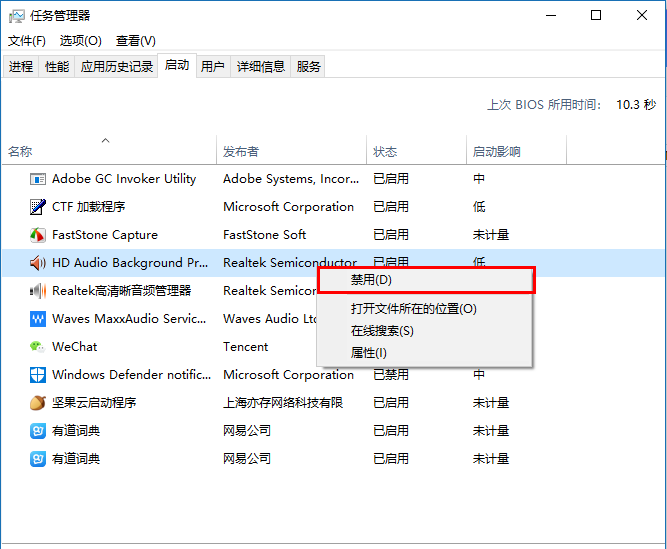The height and width of the screenshot is (549, 667).
Task: Open 属性(I) from the context menu
Action: click(368, 353)
